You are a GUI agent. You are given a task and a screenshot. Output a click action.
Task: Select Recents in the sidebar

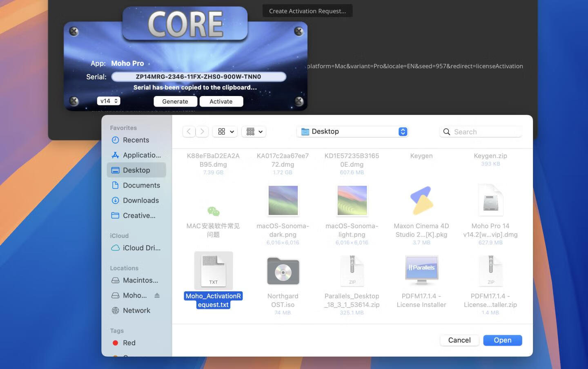(136, 140)
